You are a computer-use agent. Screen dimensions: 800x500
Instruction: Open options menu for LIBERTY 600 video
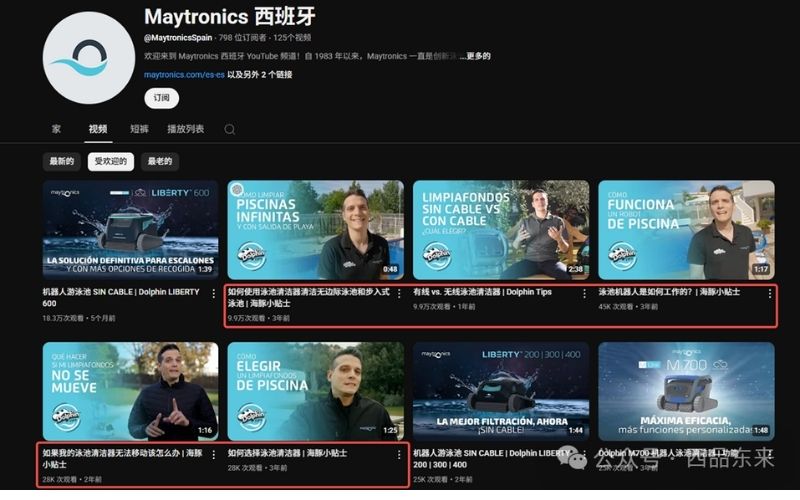click(x=213, y=293)
